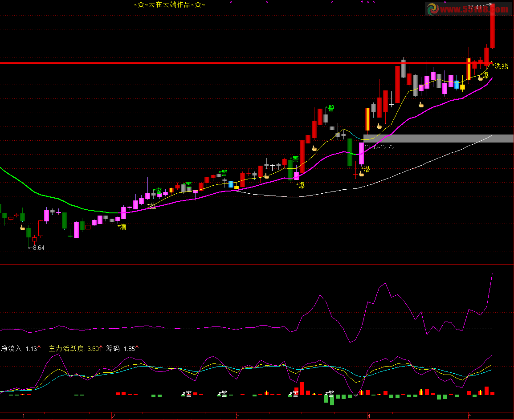Click the hand icon beside the *潜 label near 12.42-12.72
Viewport: 514px width, 420px height.
coord(362,174)
